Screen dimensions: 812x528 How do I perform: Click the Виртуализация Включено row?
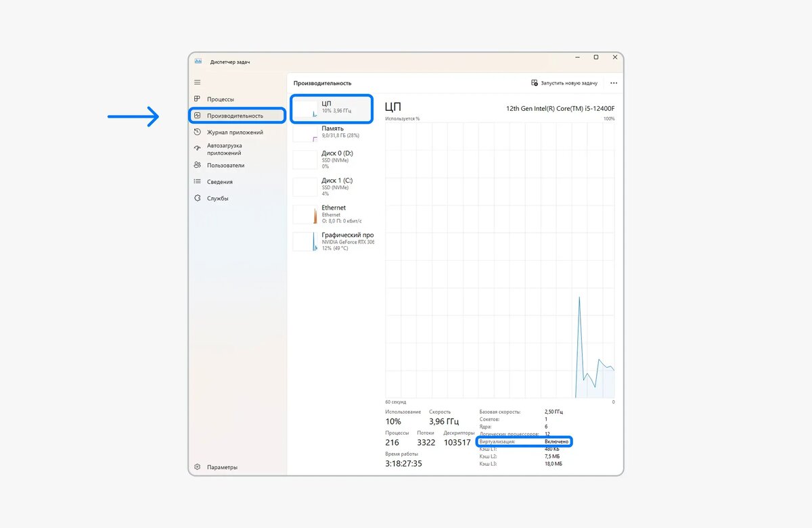[524, 441]
